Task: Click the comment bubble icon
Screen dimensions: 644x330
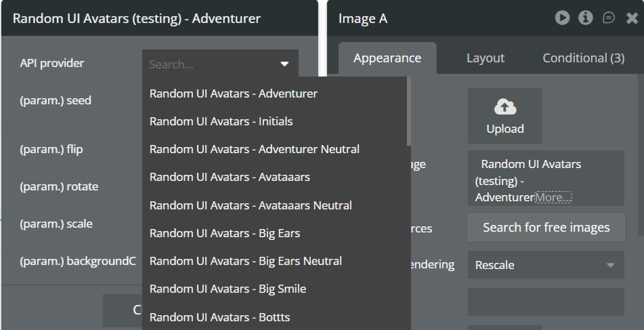Action: (x=609, y=18)
